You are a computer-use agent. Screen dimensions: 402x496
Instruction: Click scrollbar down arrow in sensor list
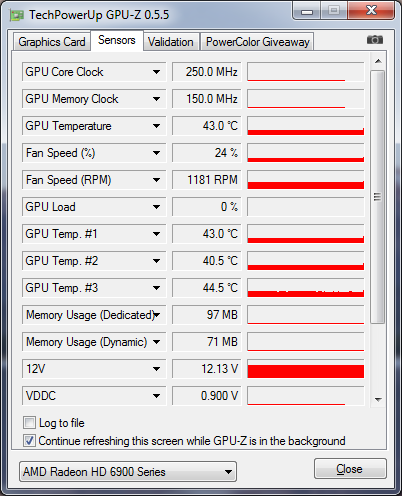point(378,399)
